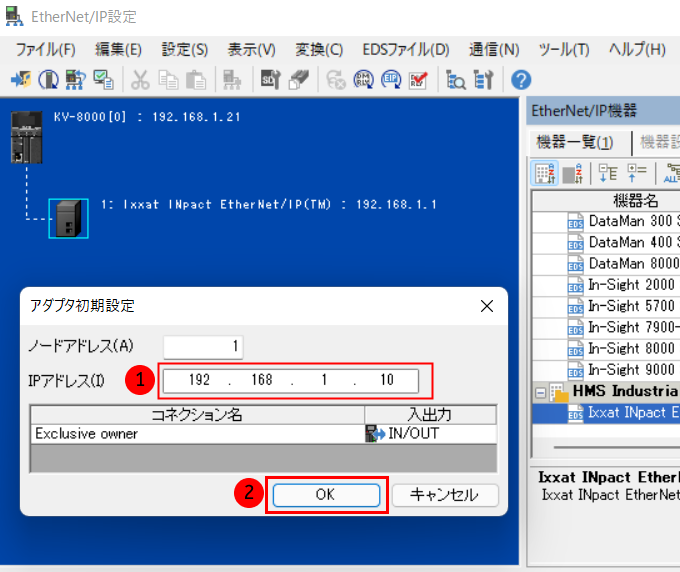This screenshot has height=572, width=680.
Task: Open the 通信(N) menu
Action: tap(494, 50)
